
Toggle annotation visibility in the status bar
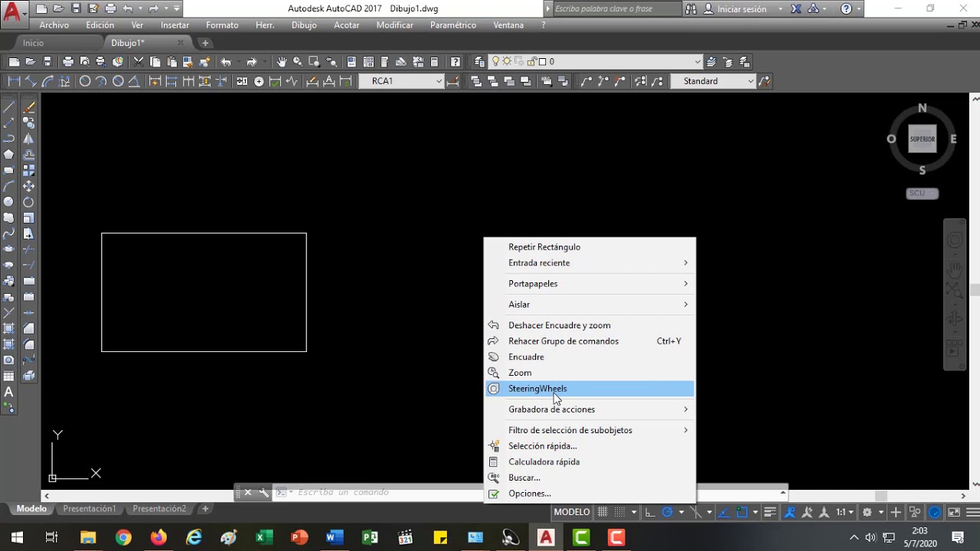pos(790,512)
